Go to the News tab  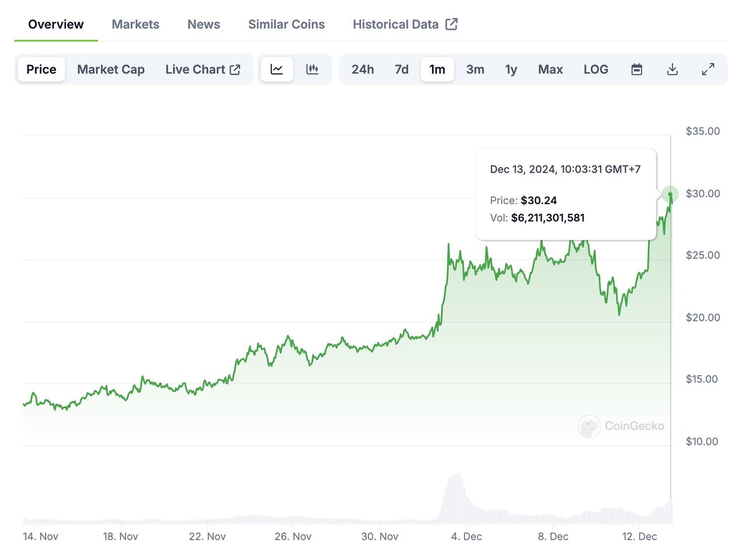(x=204, y=24)
